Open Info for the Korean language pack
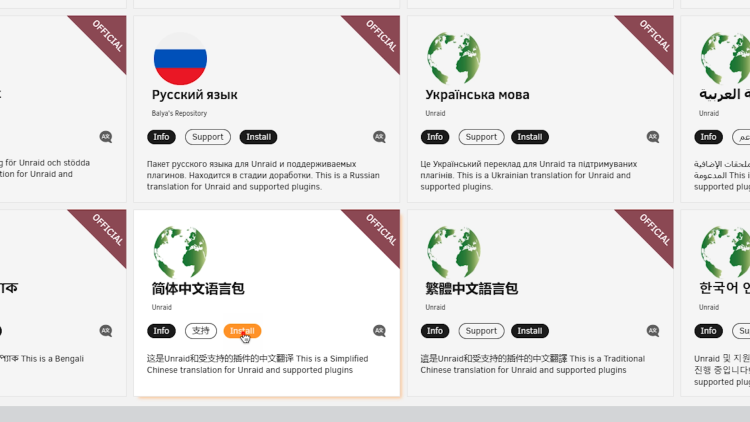Image resolution: width=750 pixels, height=422 pixels. click(x=708, y=331)
